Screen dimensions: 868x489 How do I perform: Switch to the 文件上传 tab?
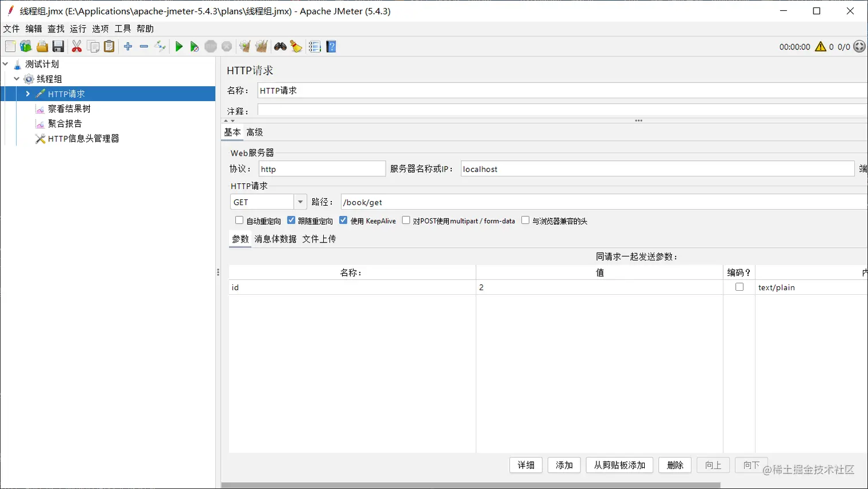coord(319,239)
